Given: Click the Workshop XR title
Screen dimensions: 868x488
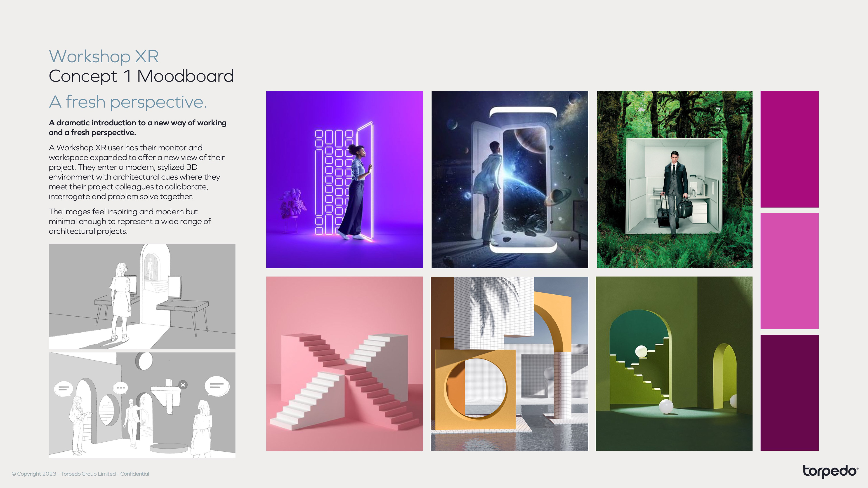Looking at the screenshot, I should [104, 56].
